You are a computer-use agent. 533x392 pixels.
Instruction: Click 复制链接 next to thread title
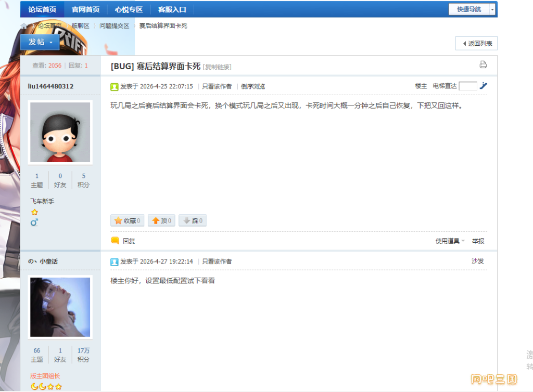[x=217, y=67]
